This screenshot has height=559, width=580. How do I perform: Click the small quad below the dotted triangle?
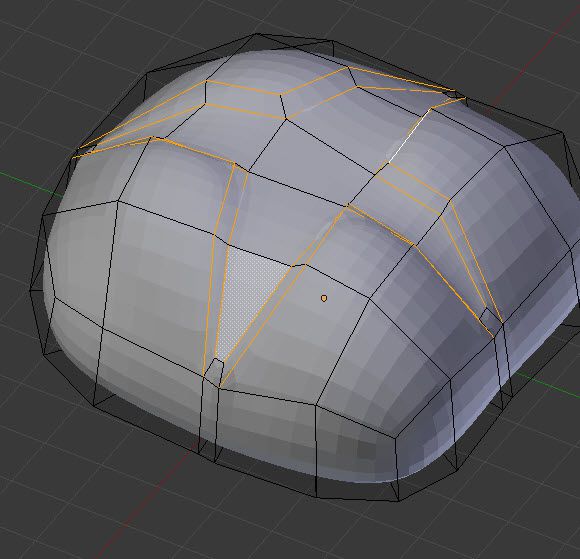[214, 372]
